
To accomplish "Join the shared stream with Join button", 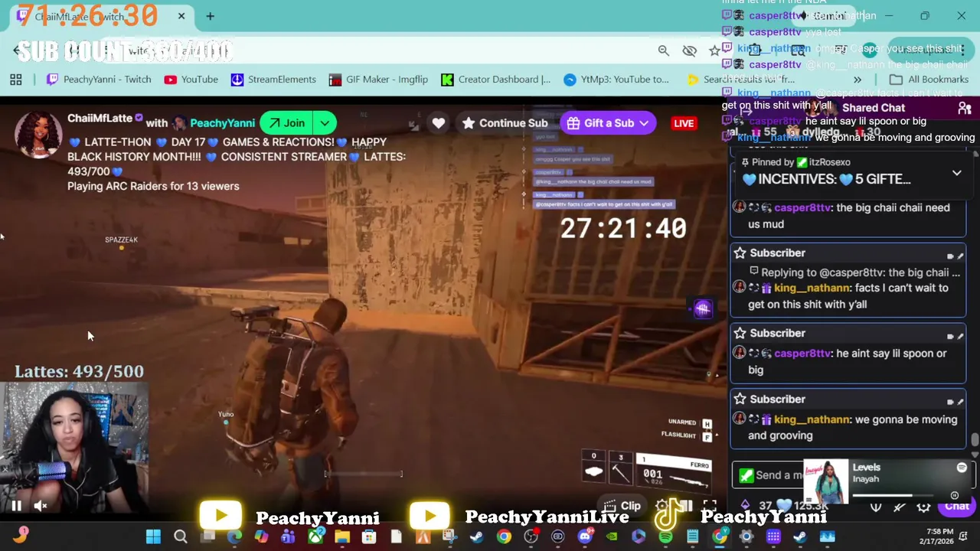I will click(x=286, y=122).
